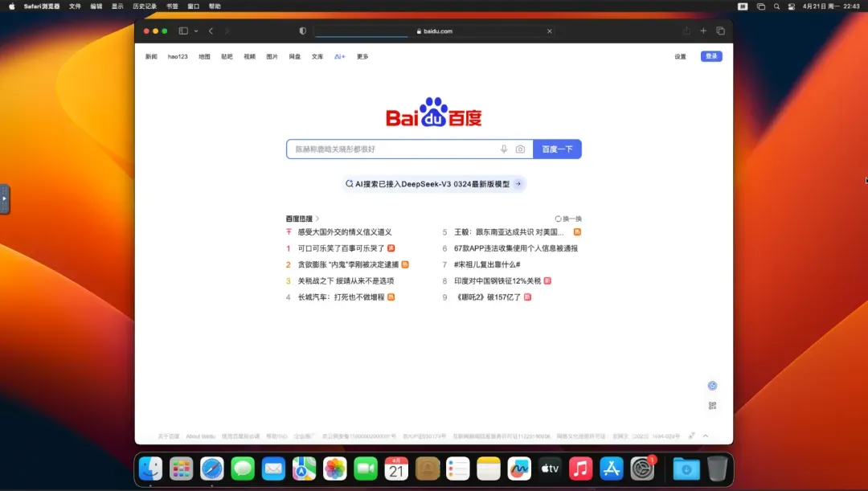
Task: Click the microphone voice search icon
Action: tap(504, 149)
